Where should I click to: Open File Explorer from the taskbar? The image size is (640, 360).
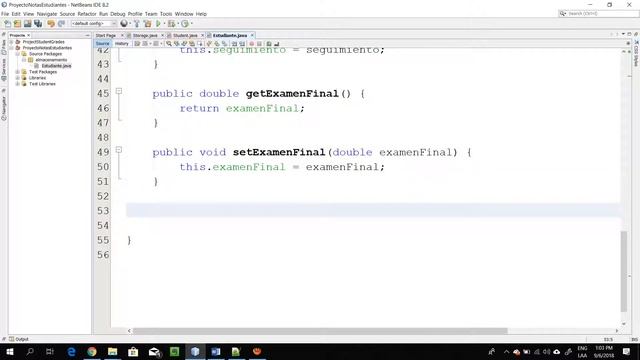pyautogui.click(x=112, y=351)
